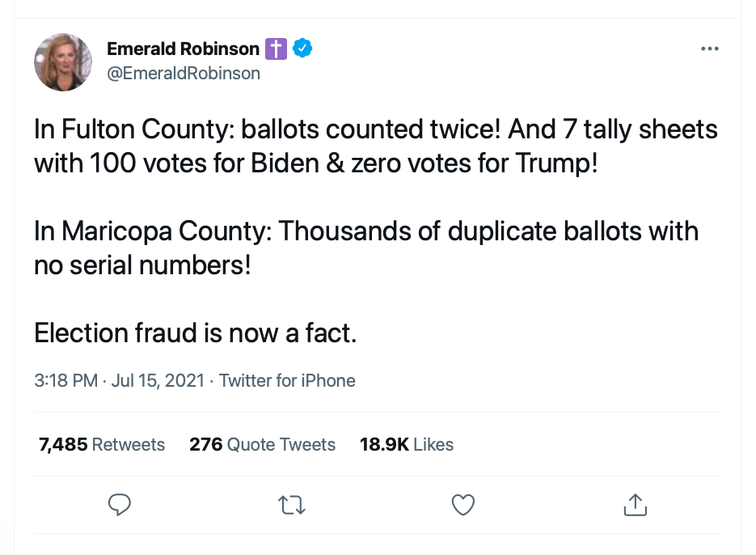This screenshot has width=756, height=555.
Task: Open the More options three-dot menu
Action: coord(709,49)
